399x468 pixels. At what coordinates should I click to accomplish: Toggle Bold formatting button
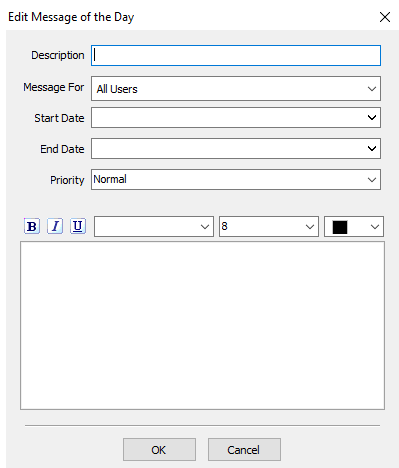coord(32,226)
